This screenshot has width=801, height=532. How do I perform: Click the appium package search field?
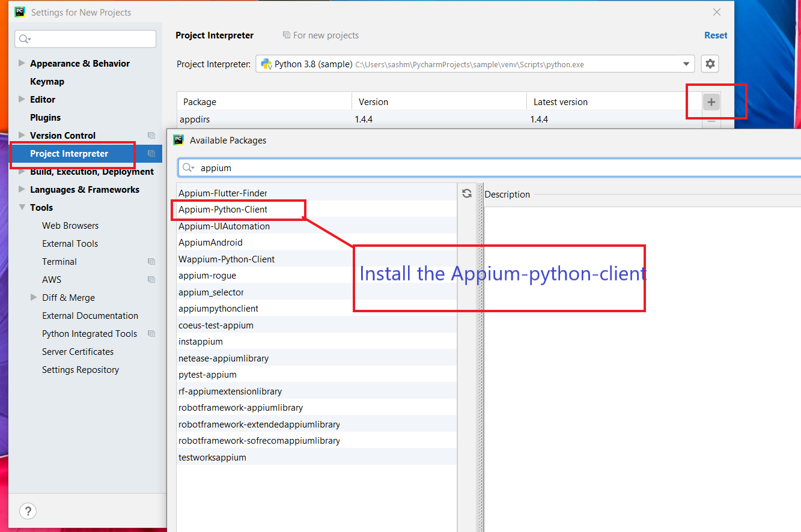point(481,168)
